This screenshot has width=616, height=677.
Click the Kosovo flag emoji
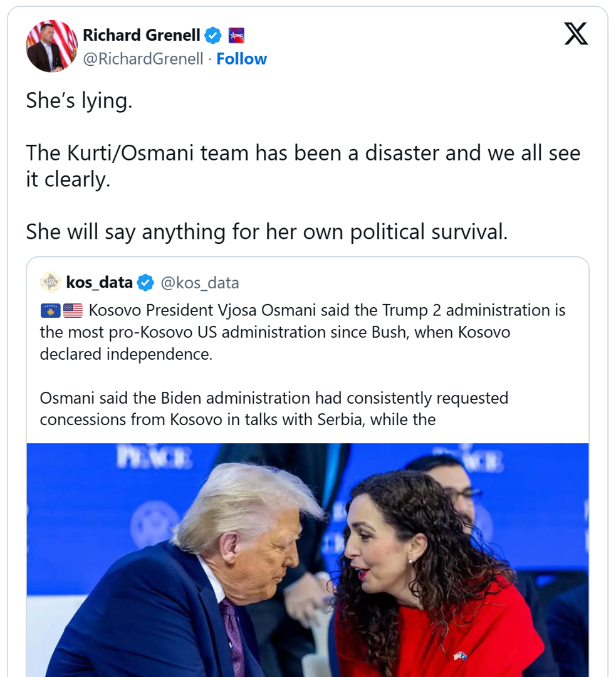pyautogui.click(x=50, y=310)
